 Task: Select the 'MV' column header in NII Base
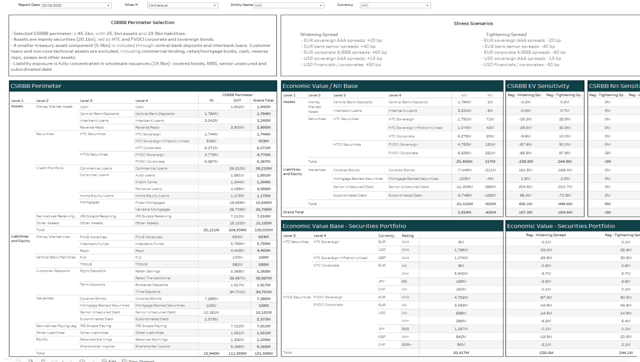click(x=464, y=95)
